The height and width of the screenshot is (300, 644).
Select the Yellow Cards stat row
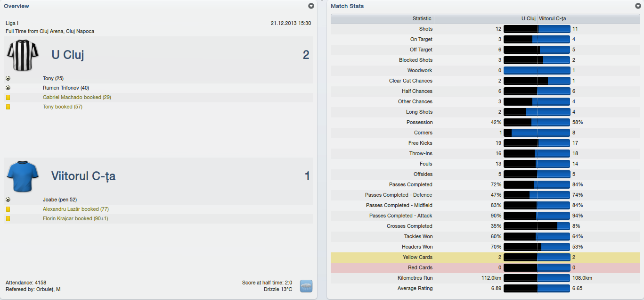pyautogui.click(x=485, y=257)
